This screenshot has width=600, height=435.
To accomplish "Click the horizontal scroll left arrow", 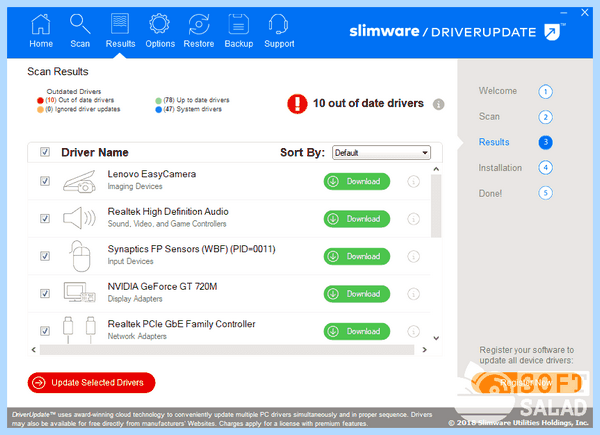I will pos(34,350).
